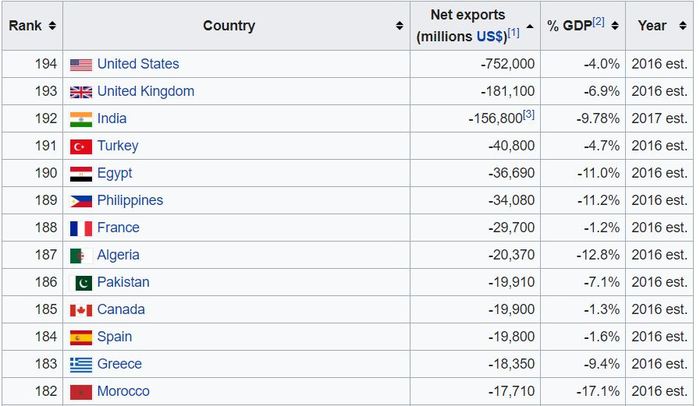Screen dimensions: 700x406
Task: Open the Egypt country link
Action: 114,173
